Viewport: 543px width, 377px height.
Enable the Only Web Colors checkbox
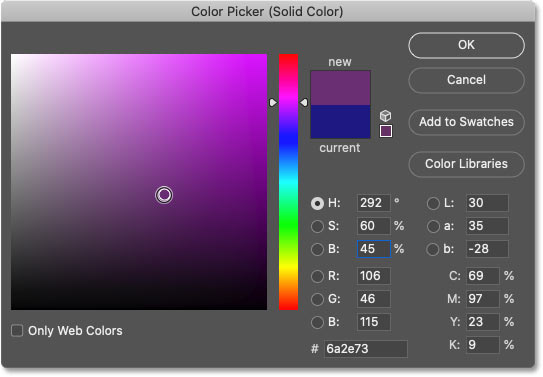(17, 330)
